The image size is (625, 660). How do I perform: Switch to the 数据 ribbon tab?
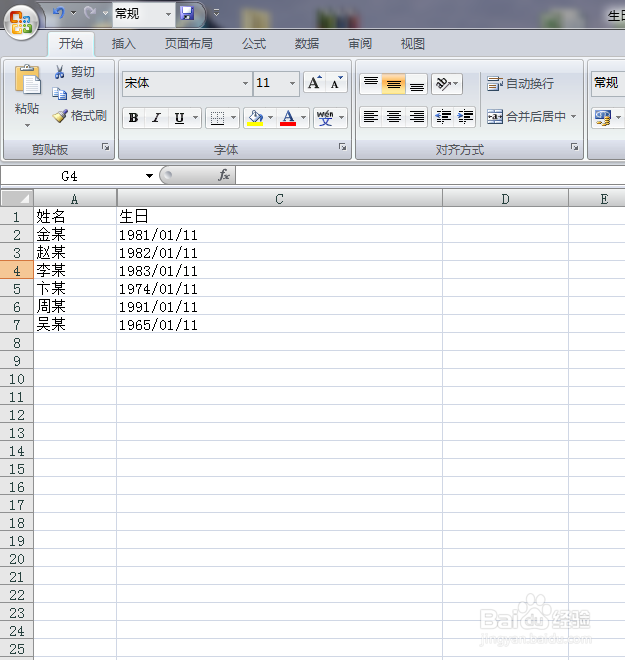(307, 44)
